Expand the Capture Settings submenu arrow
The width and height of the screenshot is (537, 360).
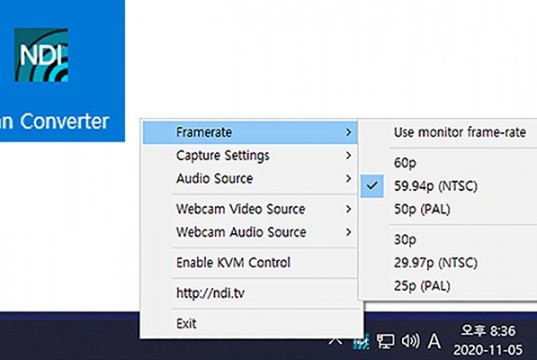pos(348,156)
